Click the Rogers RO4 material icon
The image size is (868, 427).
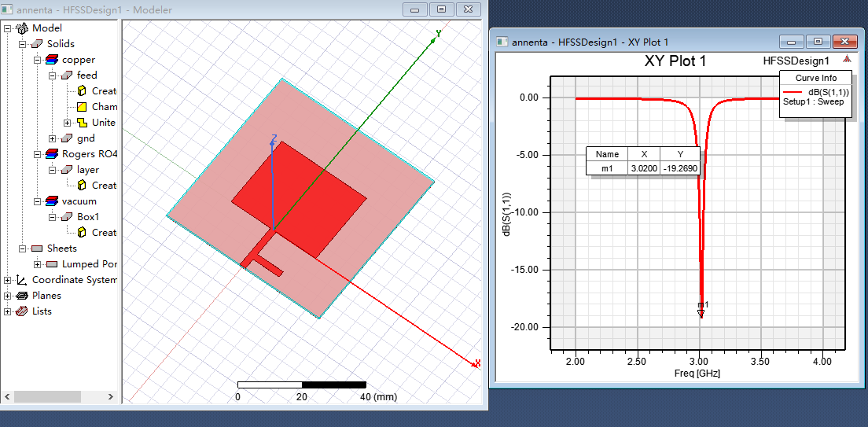click(x=52, y=154)
